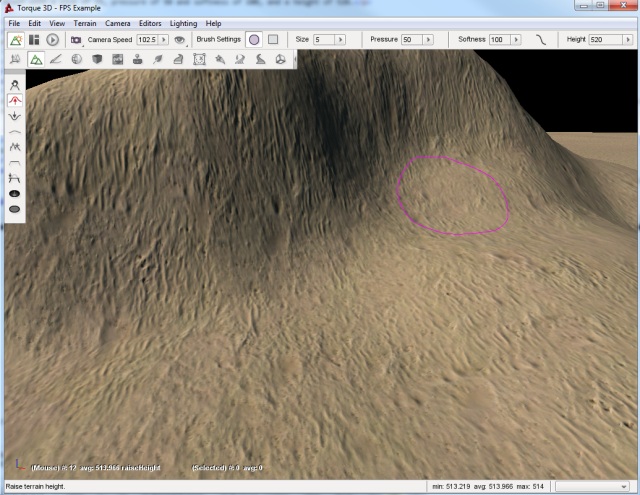
Task: Select the Flatten terrain tool
Action: [15, 161]
